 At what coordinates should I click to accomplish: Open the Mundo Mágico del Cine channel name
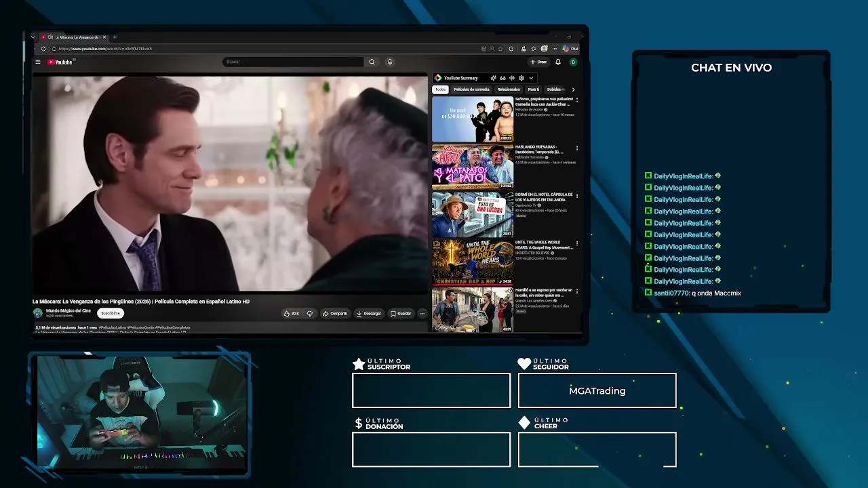click(x=68, y=310)
